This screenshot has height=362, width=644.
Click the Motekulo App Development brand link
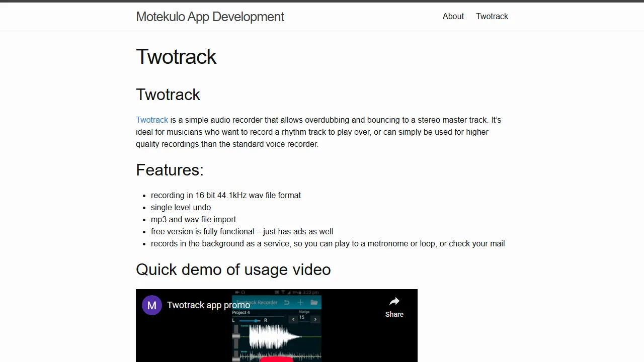[x=210, y=17]
